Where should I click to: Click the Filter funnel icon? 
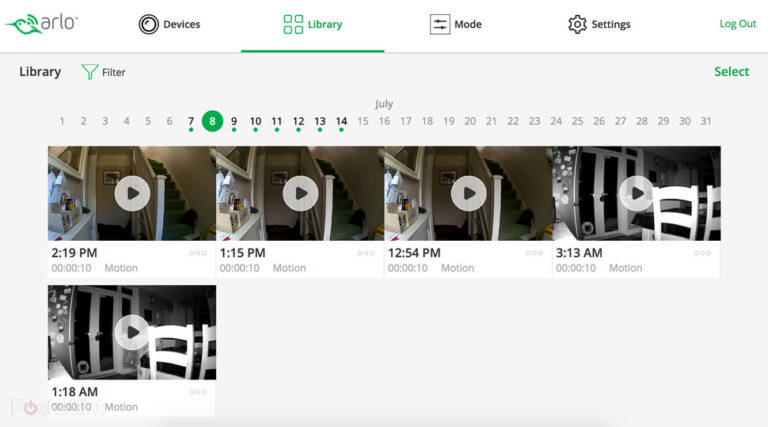click(x=90, y=72)
